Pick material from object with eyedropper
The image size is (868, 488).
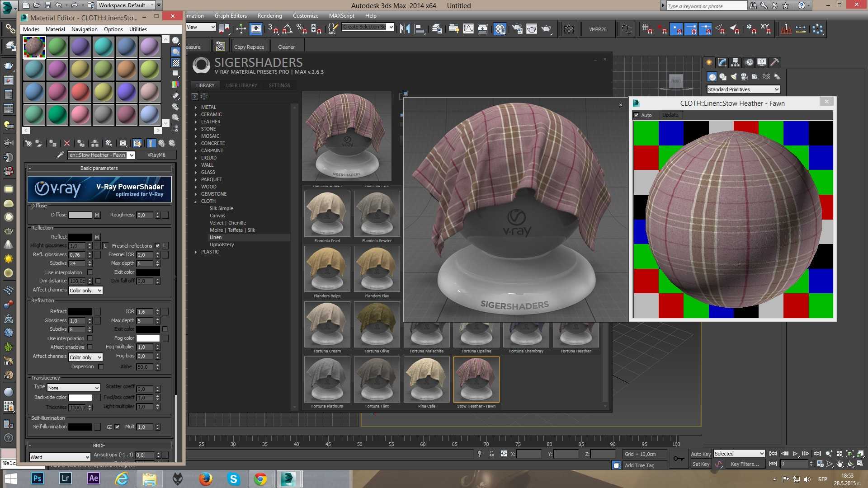tap(60, 155)
